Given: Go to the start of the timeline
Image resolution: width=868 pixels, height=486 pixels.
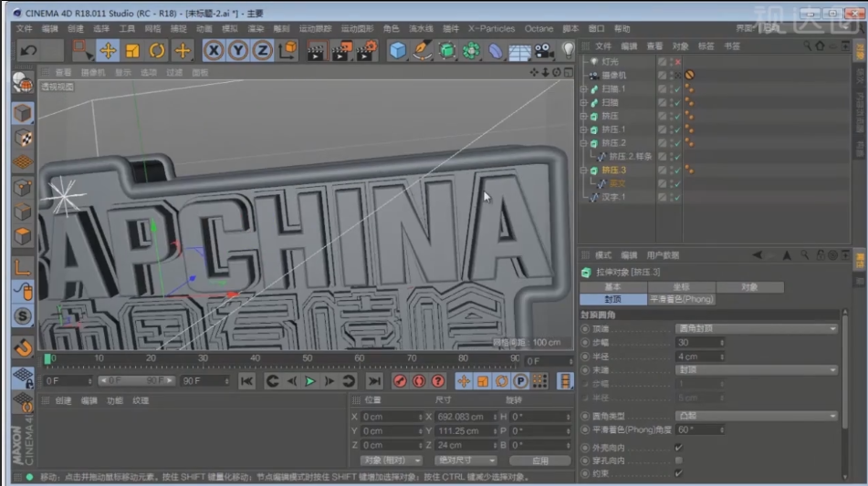Looking at the screenshot, I should 247,381.
